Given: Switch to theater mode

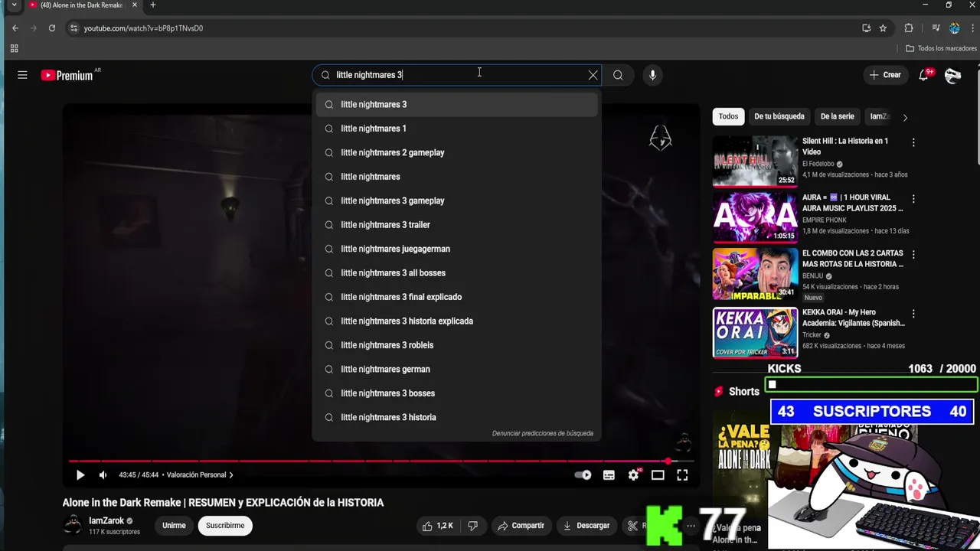Looking at the screenshot, I should point(658,475).
